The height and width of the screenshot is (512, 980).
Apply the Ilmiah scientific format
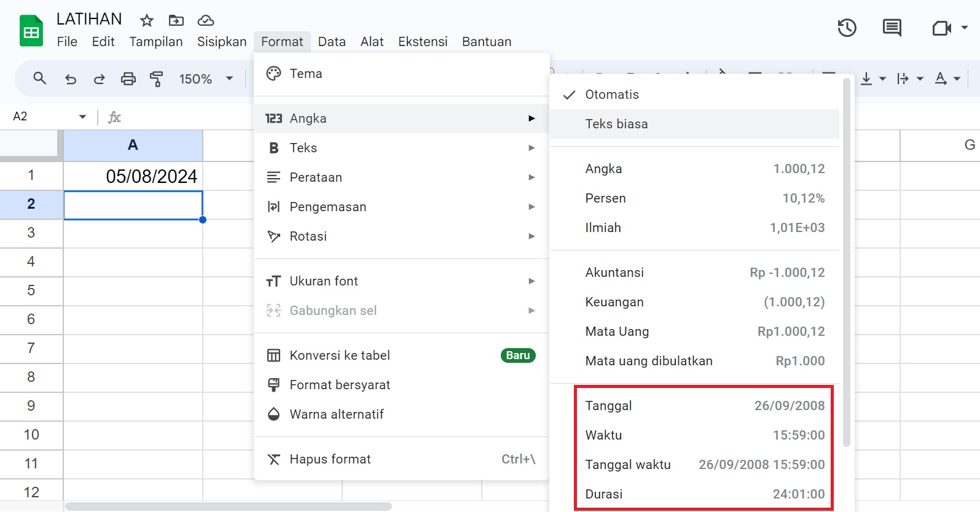point(694,228)
